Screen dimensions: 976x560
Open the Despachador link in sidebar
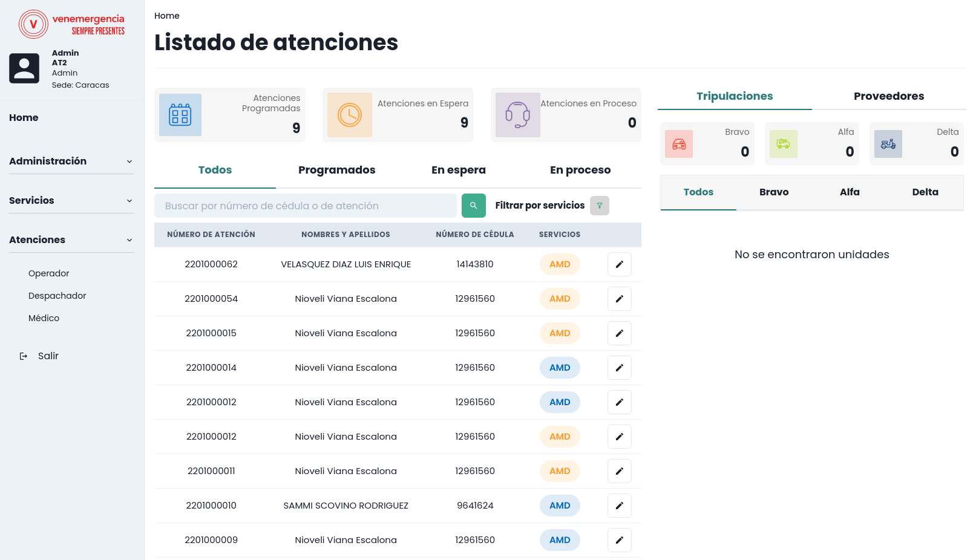click(x=57, y=296)
